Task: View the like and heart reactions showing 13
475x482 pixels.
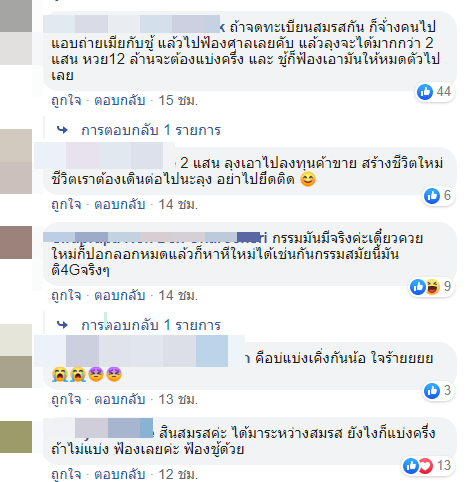Action: 427,466
